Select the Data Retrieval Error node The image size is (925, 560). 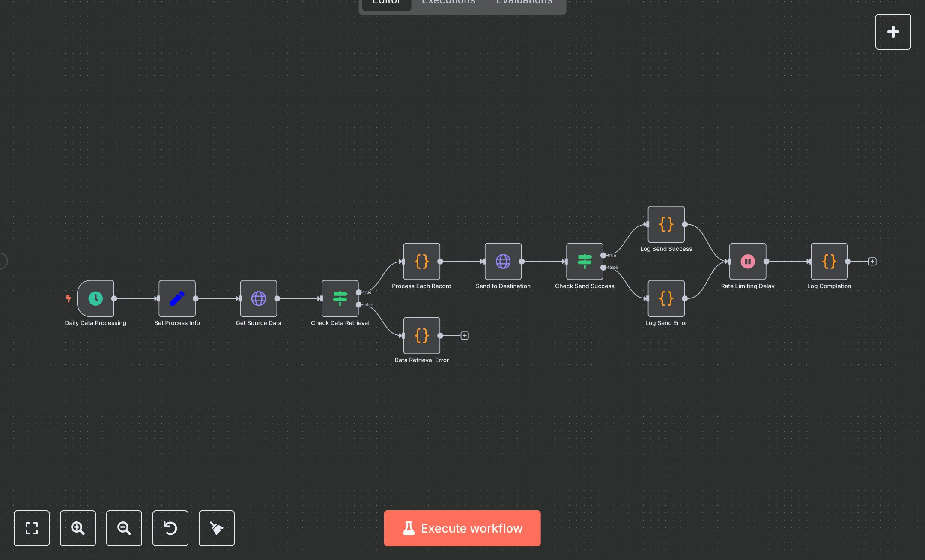tap(421, 336)
